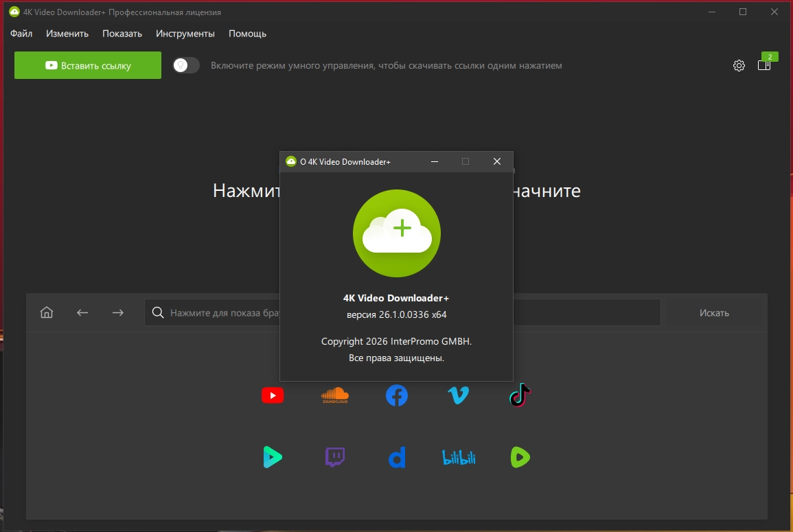Open the Файл menu
Screen dimensions: 793x532
[21, 34]
